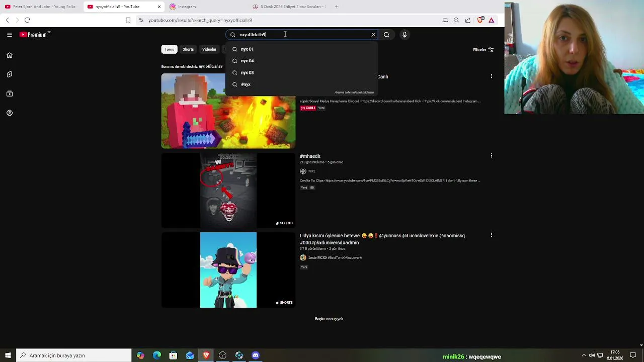Viewport: 644px width, 362px height.
Task: Choose the 'nyx 01' search suggestion
Action: (302, 49)
